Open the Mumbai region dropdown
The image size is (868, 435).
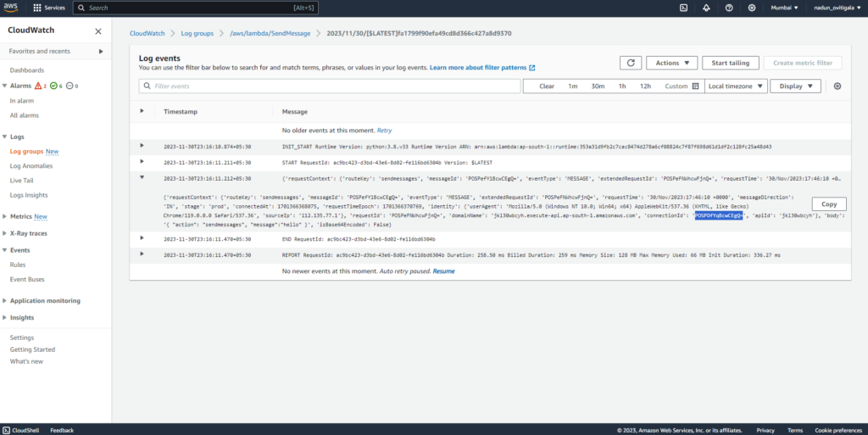(784, 8)
